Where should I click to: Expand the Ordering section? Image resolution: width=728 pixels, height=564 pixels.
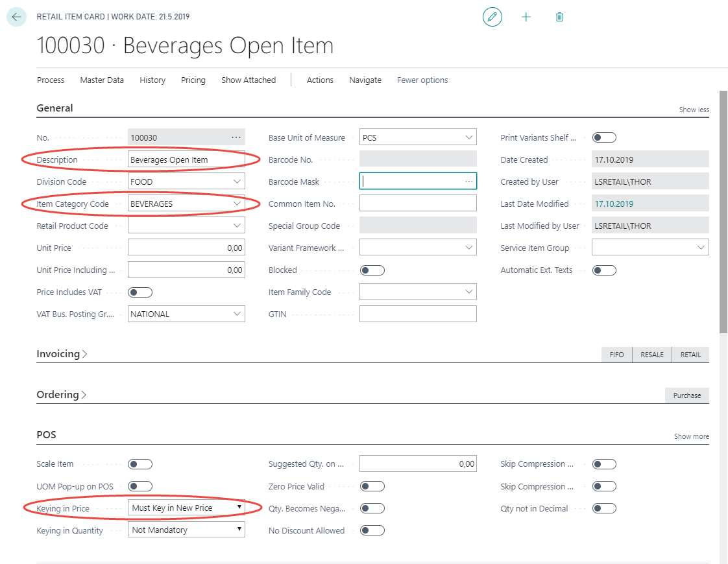point(62,395)
